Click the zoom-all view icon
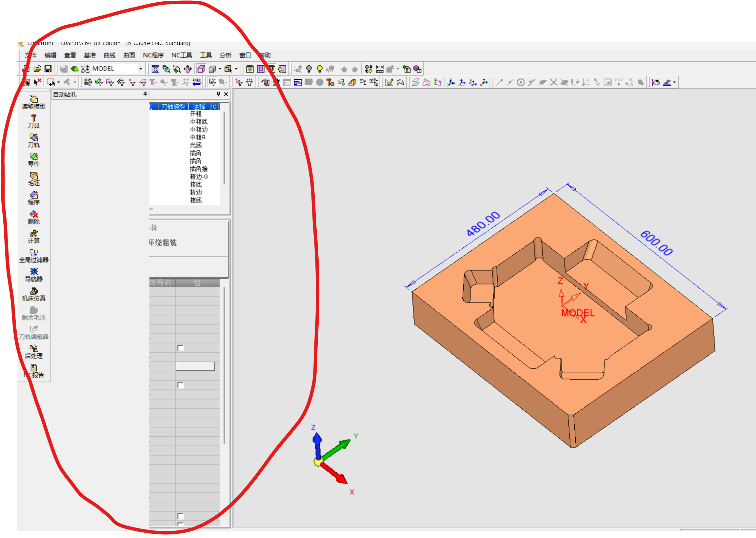The height and width of the screenshot is (538, 756). coord(155,69)
